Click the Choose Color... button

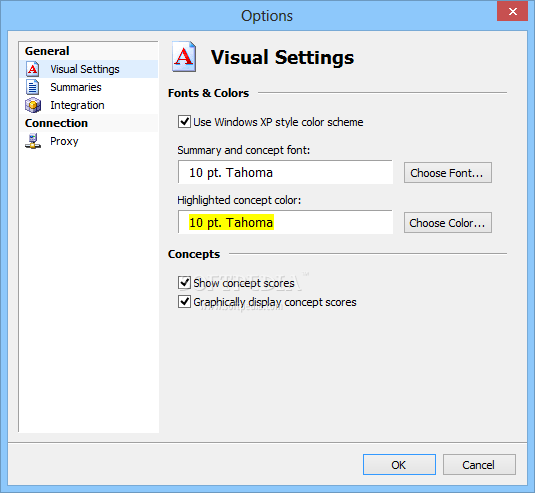click(448, 223)
